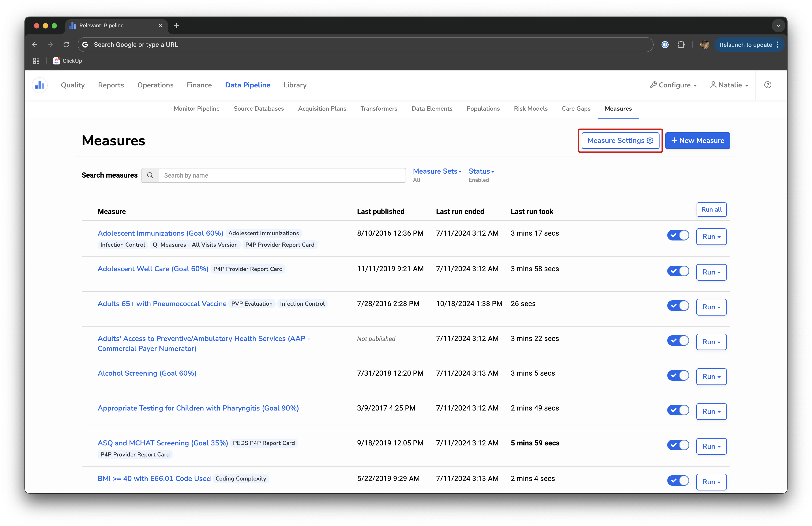Viewport: 812px width, 526px height.
Task: Toggle off Alcohol Screening measure
Action: pyautogui.click(x=678, y=375)
